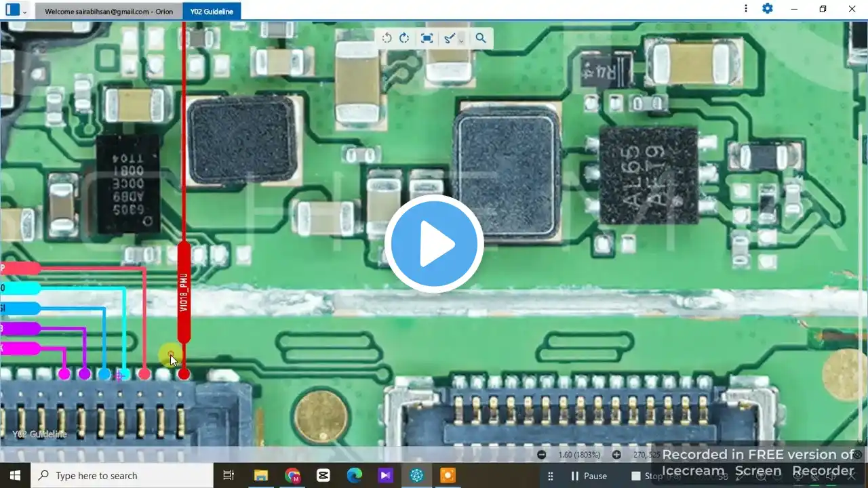Open Task View on the taskbar
The width and height of the screenshot is (868, 488).
pyautogui.click(x=229, y=476)
